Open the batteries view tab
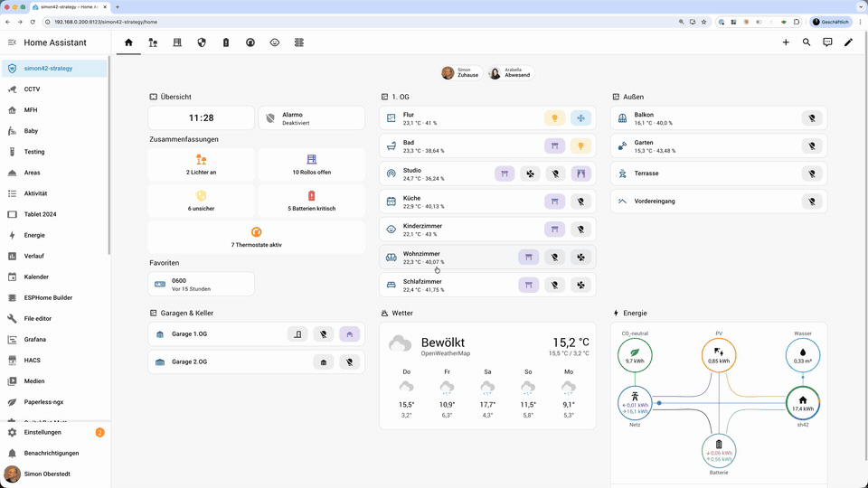 click(x=226, y=42)
